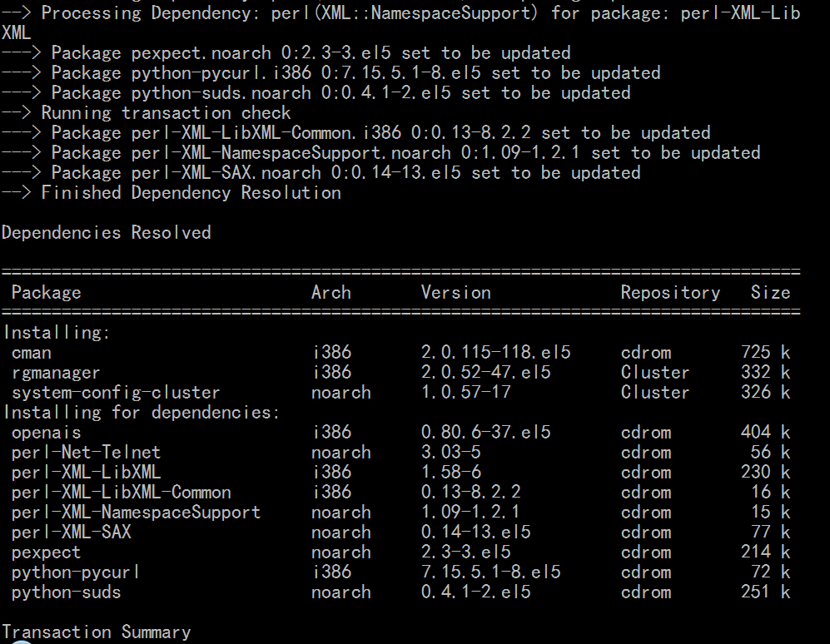The height and width of the screenshot is (644, 830).
Task: Click the Finished Dependency Resolution line
Action: [x=191, y=193]
